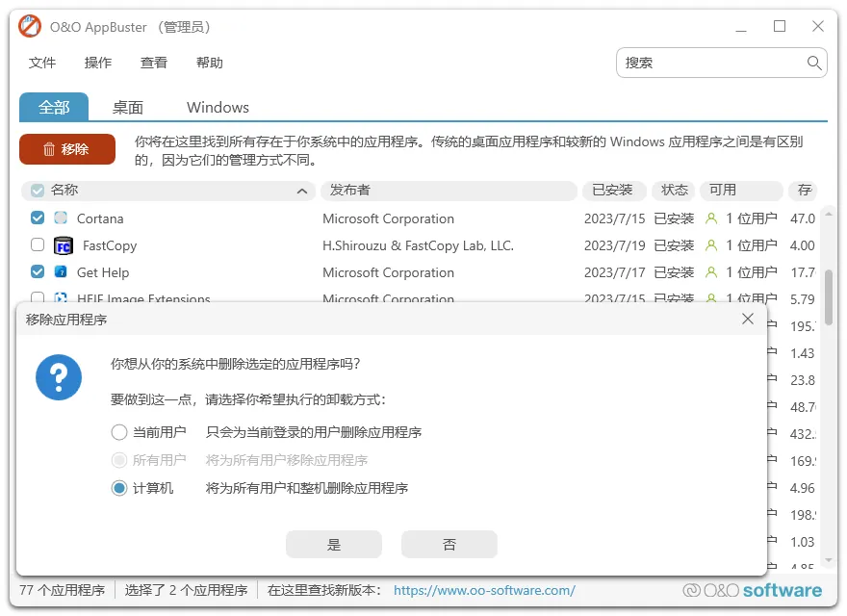The width and height of the screenshot is (847, 616).
Task: Click the size value 47.0
Action: (803, 218)
